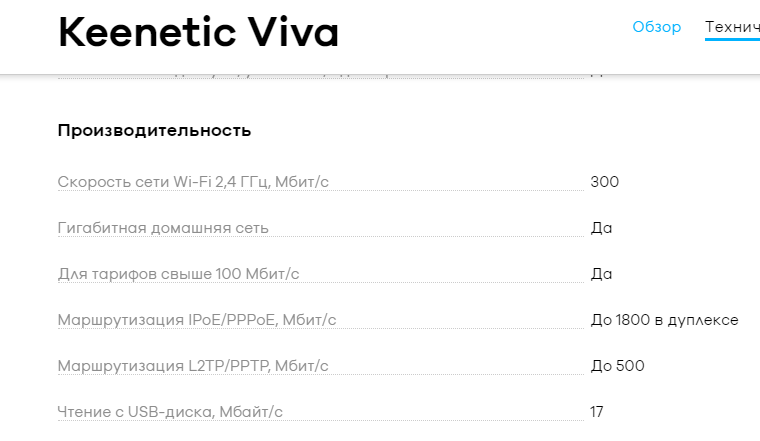Image resolution: width=760 pixels, height=441 pixels.
Task: Click the Маршрутизация L2TP/PPTP label
Action: [193, 366]
